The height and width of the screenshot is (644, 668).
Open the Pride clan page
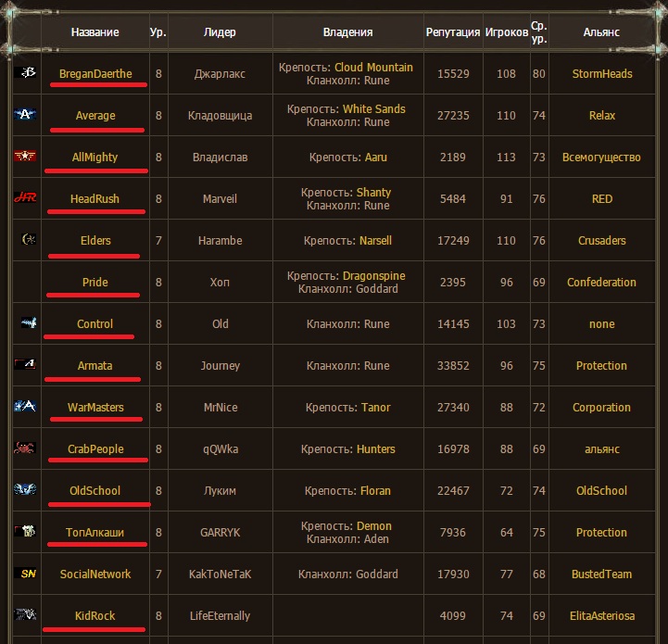pyautogui.click(x=95, y=283)
